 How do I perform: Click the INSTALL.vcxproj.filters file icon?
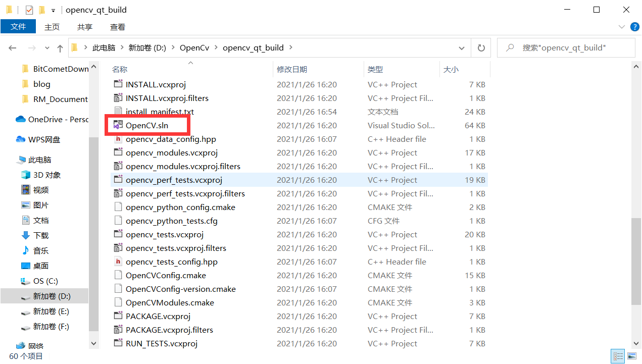[118, 98]
